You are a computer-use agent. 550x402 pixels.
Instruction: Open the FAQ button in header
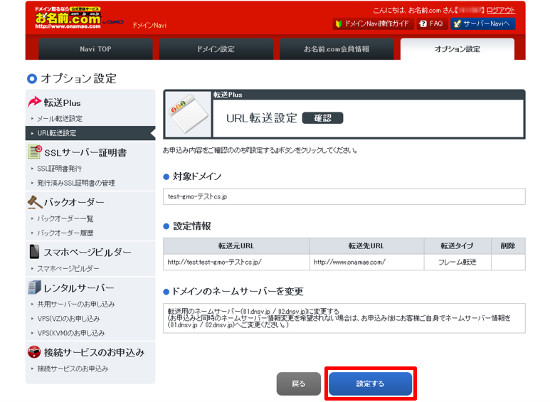(432, 24)
